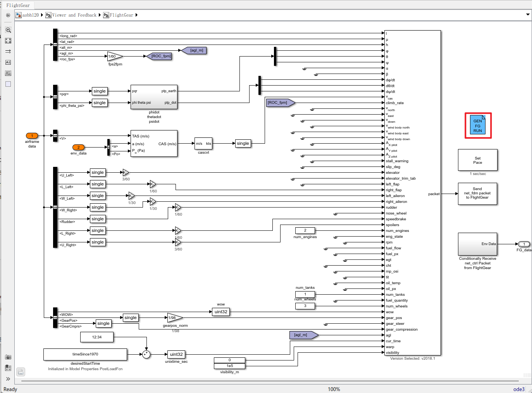Select the FG_data outport block

[x=524, y=244]
